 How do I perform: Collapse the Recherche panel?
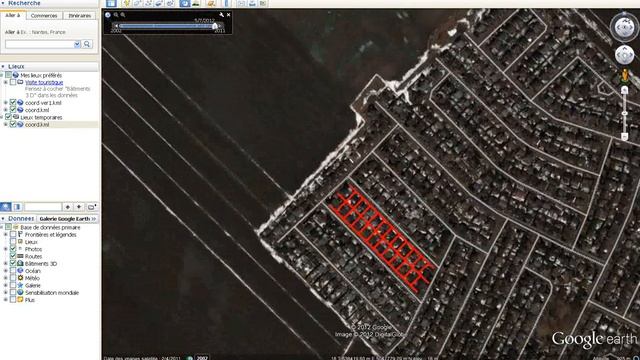click(3, 3)
